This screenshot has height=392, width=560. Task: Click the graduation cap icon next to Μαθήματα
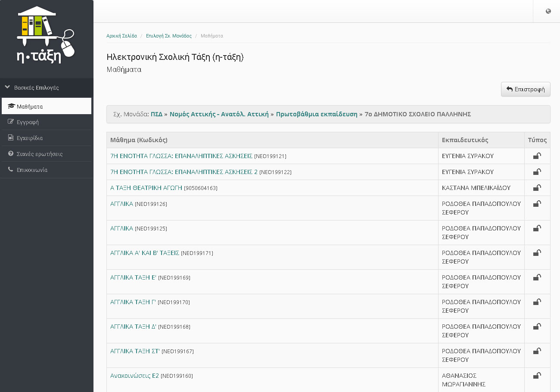click(x=11, y=106)
